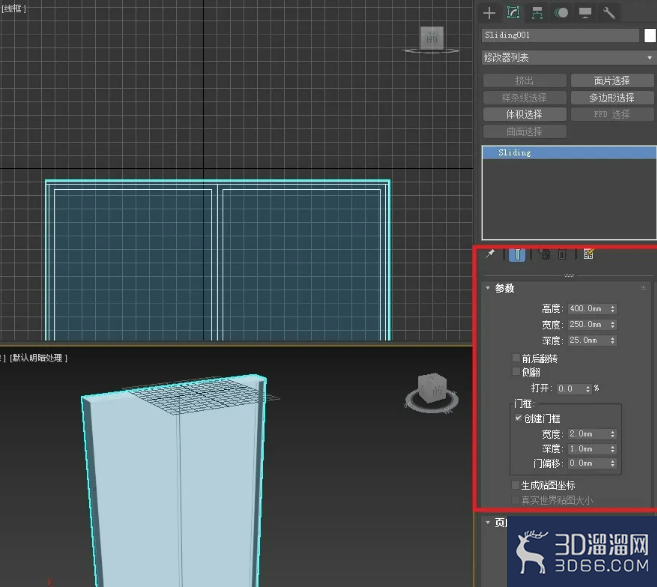Click the door frame 深度 field 1.0mm
This screenshot has height=587, width=657.
coord(588,449)
